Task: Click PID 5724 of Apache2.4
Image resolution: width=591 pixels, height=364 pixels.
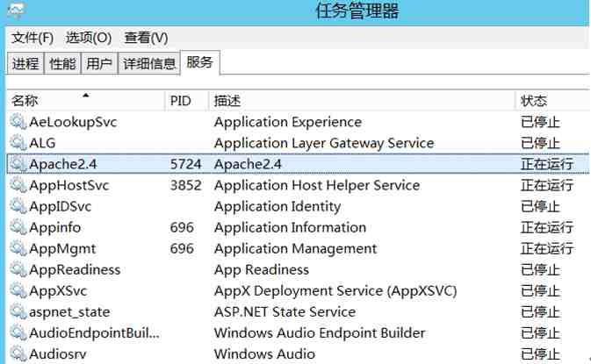Action: tap(185, 164)
